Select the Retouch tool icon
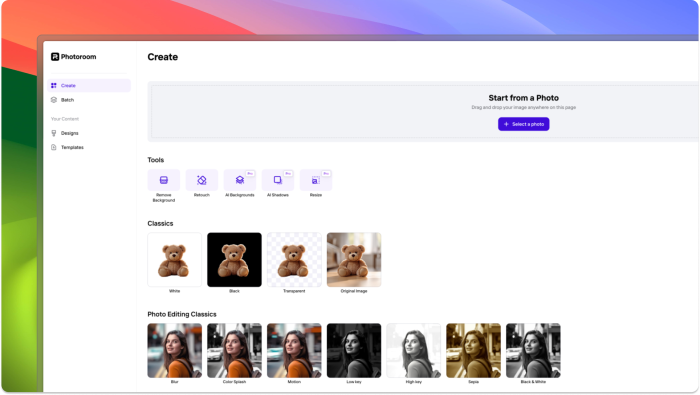 pyautogui.click(x=202, y=180)
